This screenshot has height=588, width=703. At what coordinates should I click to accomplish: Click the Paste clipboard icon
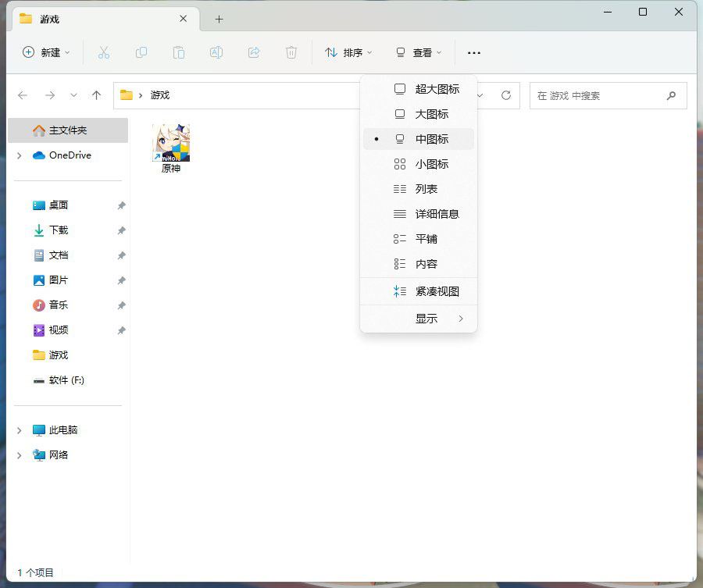[x=179, y=52]
